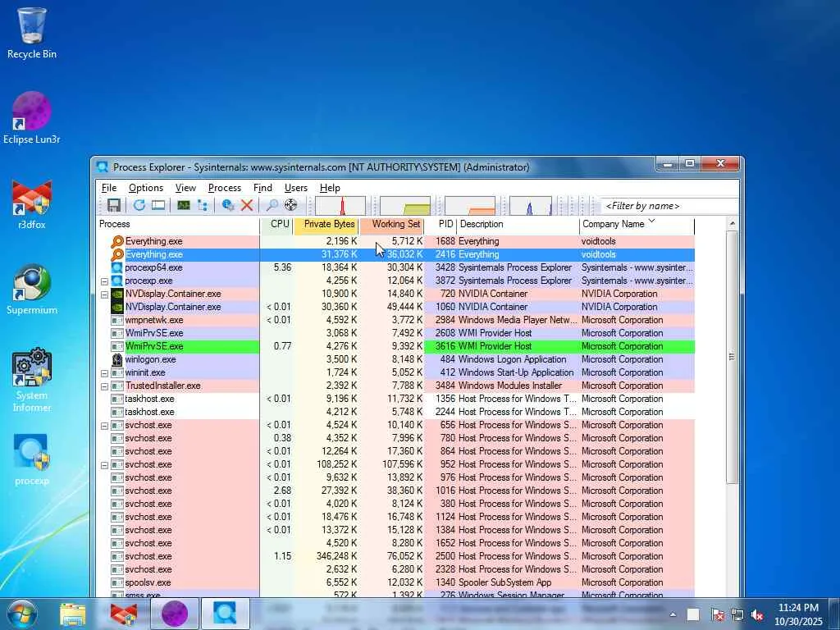Open System Information toolbar icon

(x=184, y=205)
